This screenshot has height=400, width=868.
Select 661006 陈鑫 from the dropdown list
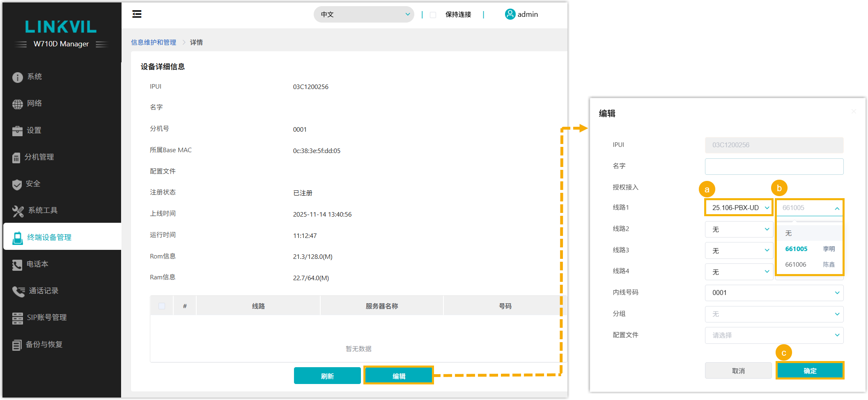click(809, 265)
